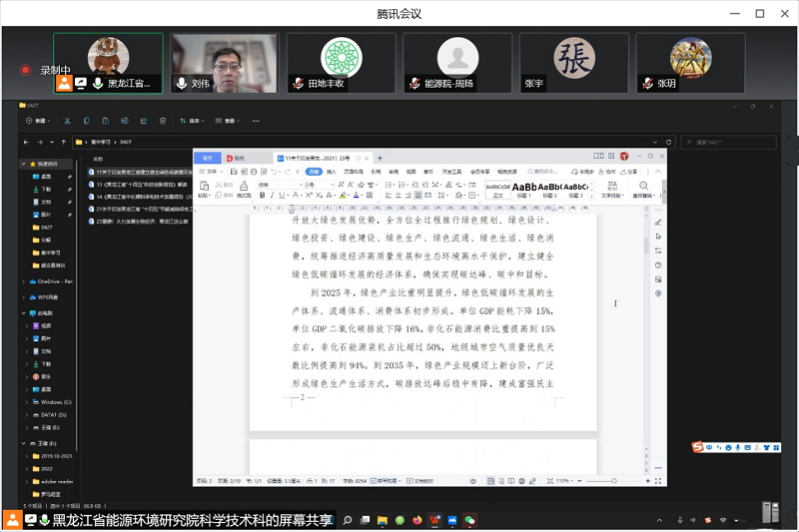Expand the OneDrive tree node

pyautogui.click(x=23, y=281)
